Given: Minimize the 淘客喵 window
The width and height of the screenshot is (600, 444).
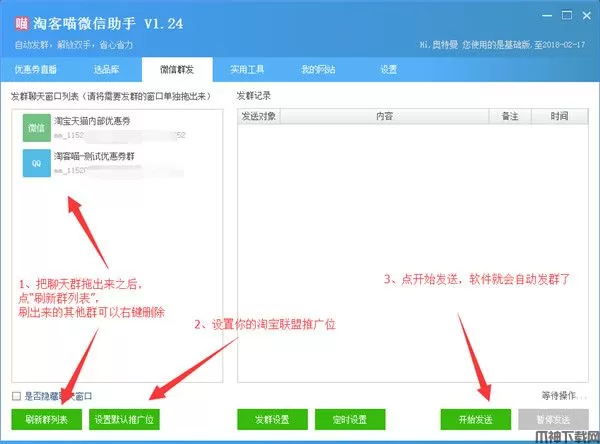Looking at the screenshot, I should point(547,16).
